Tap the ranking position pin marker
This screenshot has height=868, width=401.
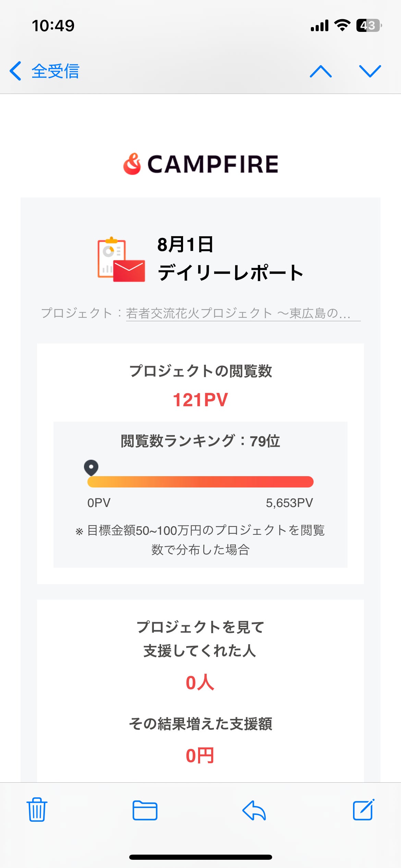91,468
